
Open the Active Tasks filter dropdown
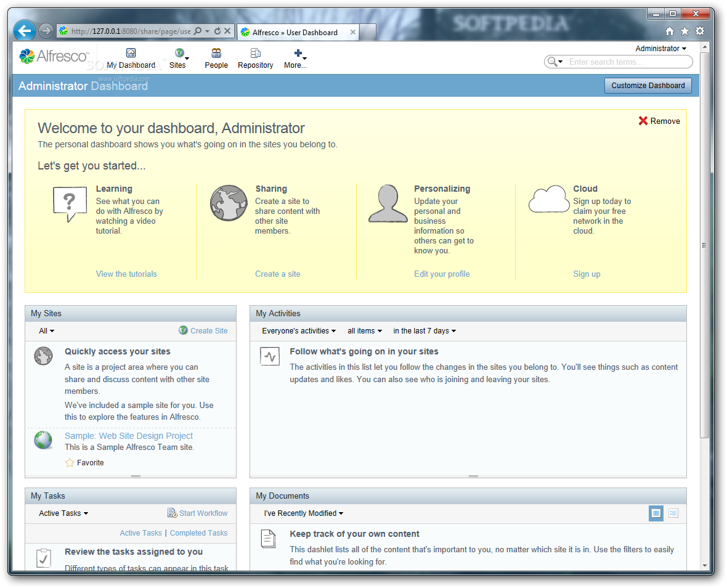point(63,513)
